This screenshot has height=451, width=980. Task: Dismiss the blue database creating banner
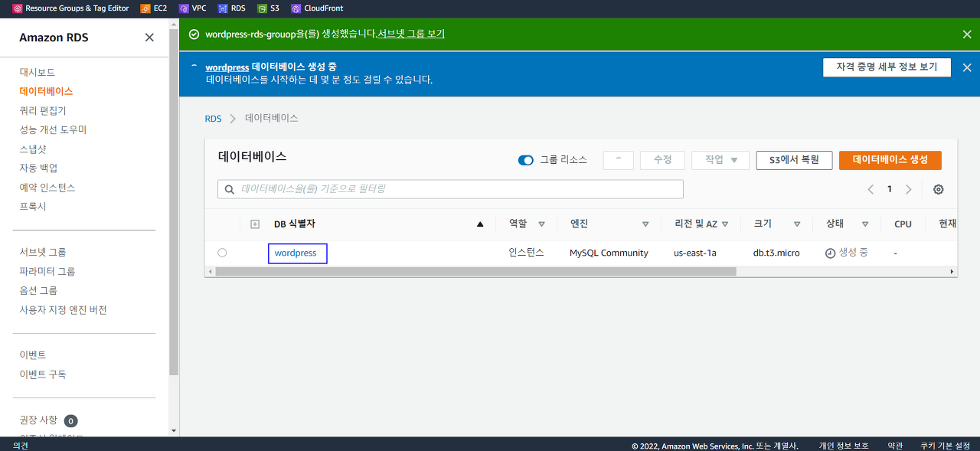click(967, 67)
